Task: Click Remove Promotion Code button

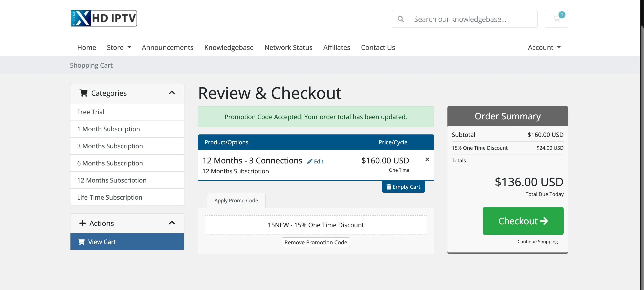Action: [x=315, y=242]
